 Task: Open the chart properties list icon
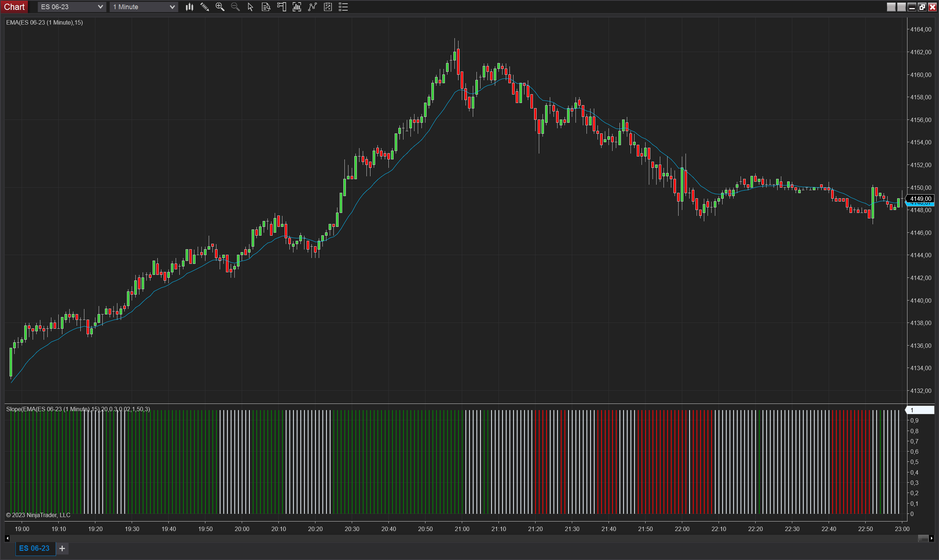(x=343, y=7)
